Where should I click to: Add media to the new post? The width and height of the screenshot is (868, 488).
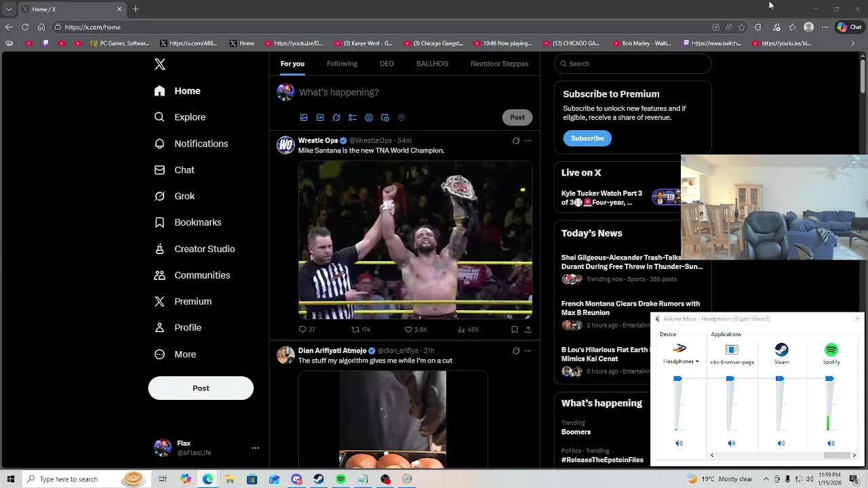point(304,117)
